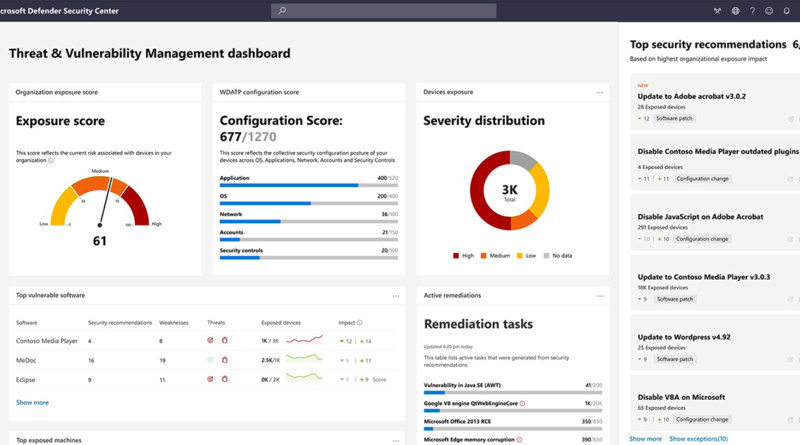Click Microsoft Office 2013 RCE progress bar

(x=513, y=429)
